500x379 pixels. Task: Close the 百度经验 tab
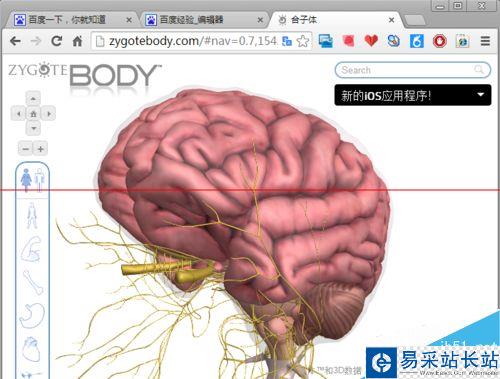(x=260, y=20)
